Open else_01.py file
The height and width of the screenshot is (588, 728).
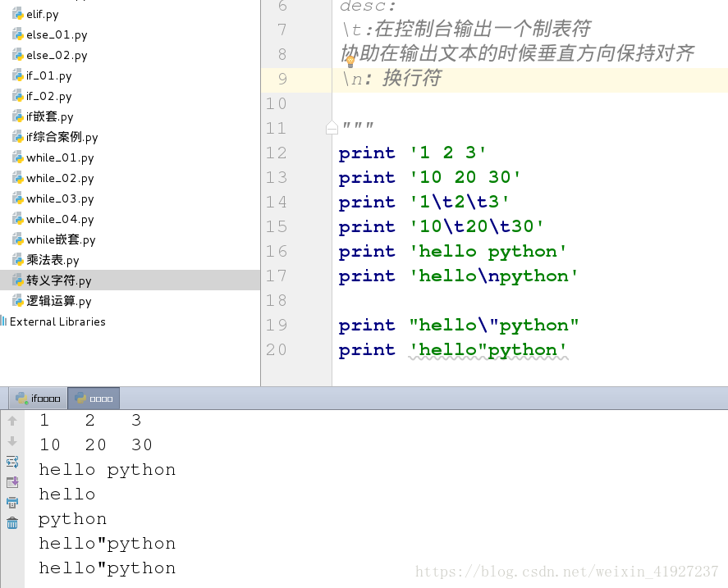pyautogui.click(x=57, y=34)
